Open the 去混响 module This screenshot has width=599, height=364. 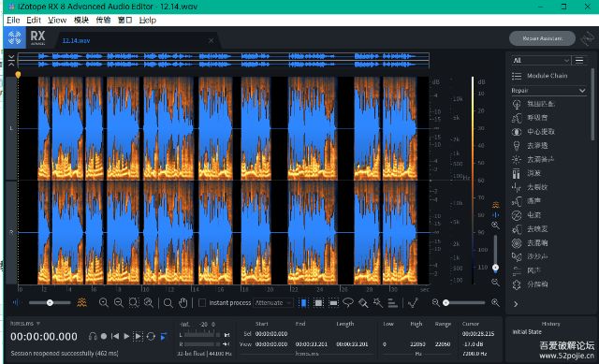pos(537,242)
